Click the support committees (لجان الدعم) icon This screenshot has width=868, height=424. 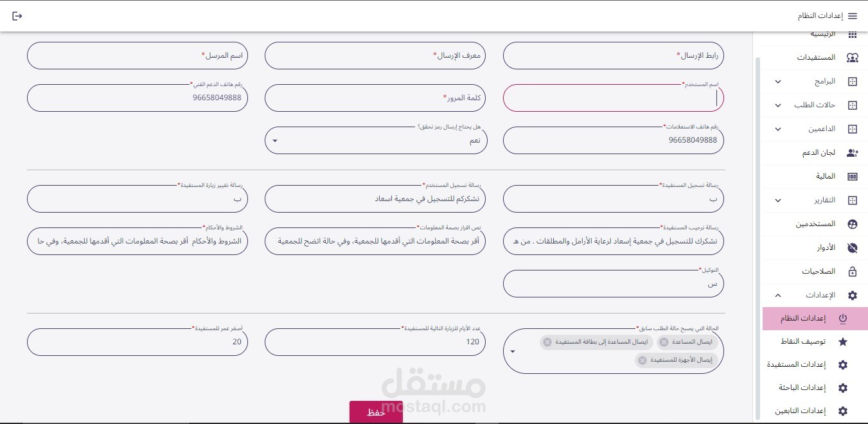coord(853,153)
